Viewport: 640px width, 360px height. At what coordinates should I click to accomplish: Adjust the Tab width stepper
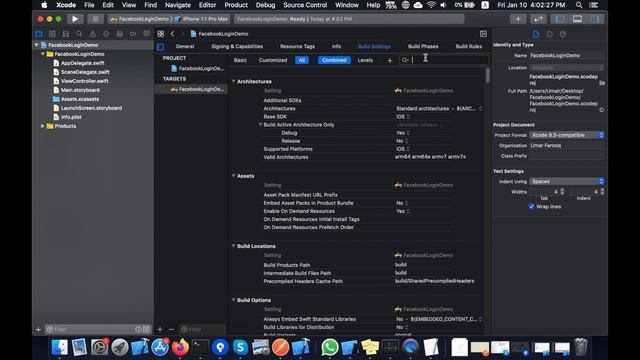pos(562,191)
